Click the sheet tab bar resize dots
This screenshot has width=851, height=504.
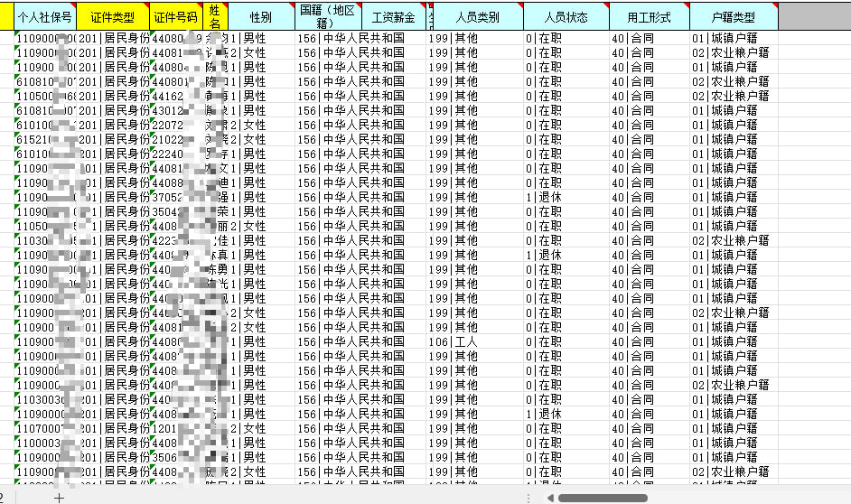click(528, 498)
